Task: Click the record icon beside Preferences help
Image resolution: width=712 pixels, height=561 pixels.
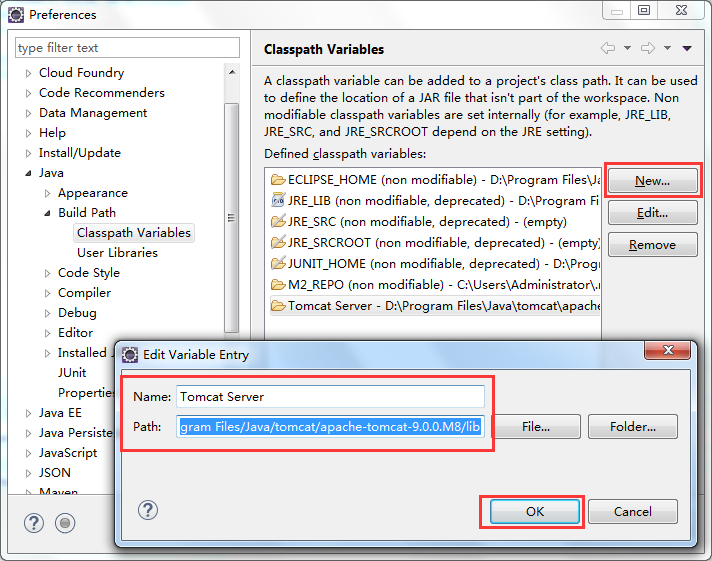Action: pyautogui.click(x=65, y=522)
